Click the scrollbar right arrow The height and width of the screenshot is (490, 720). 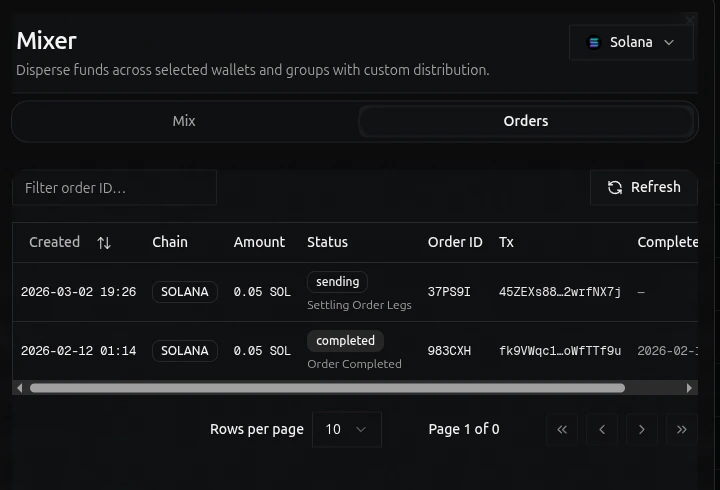tap(689, 388)
